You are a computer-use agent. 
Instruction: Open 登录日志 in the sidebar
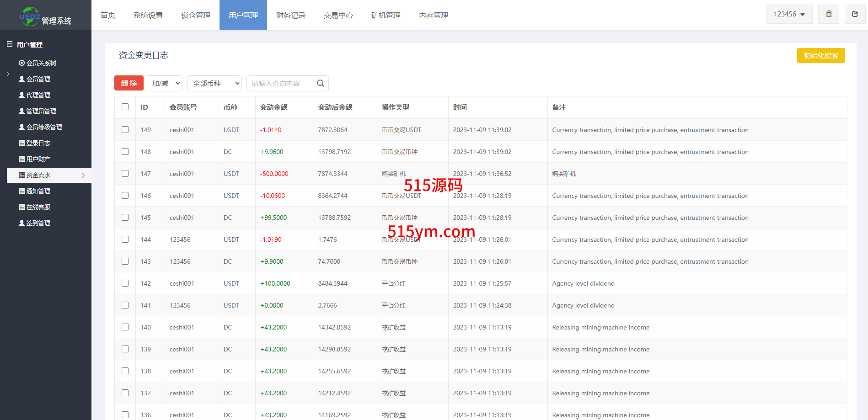pos(38,143)
